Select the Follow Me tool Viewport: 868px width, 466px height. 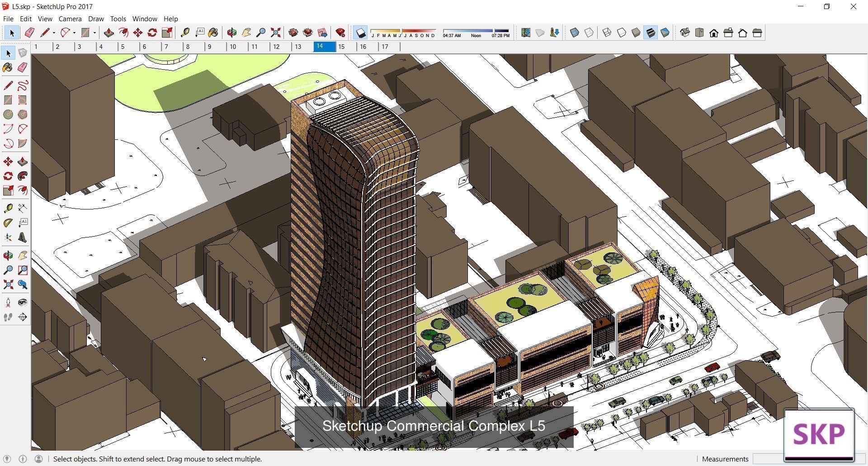pos(23,176)
